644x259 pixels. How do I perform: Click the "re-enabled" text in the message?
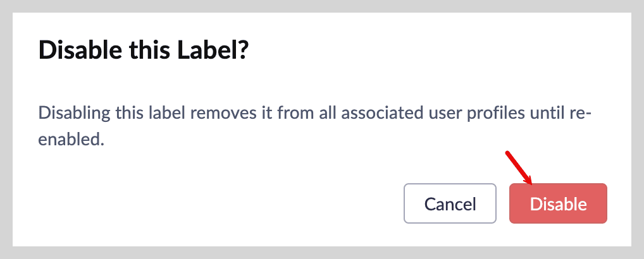pyautogui.click(x=70, y=139)
